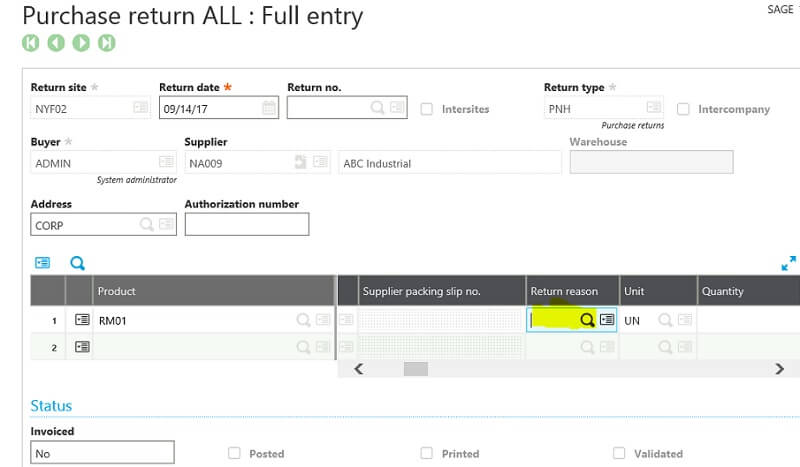Click the horizontal scrollbar right arrow
The height and width of the screenshot is (467, 800).
tap(780, 369)
